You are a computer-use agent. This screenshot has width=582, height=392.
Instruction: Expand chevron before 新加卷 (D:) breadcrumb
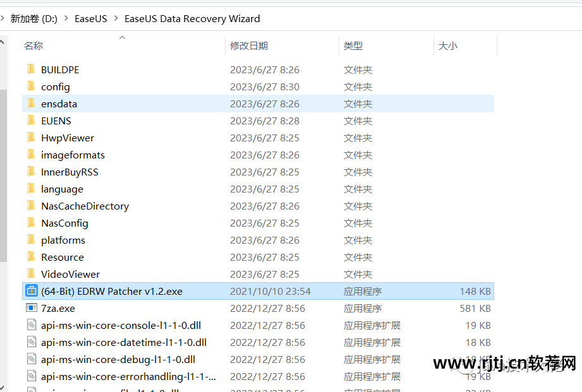pos(2,18)
